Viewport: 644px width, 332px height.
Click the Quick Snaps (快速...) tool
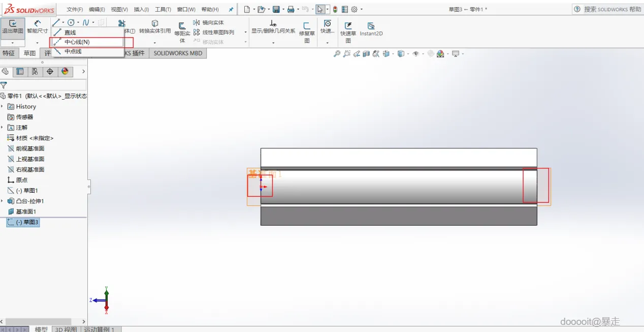[x=328, y=27]
